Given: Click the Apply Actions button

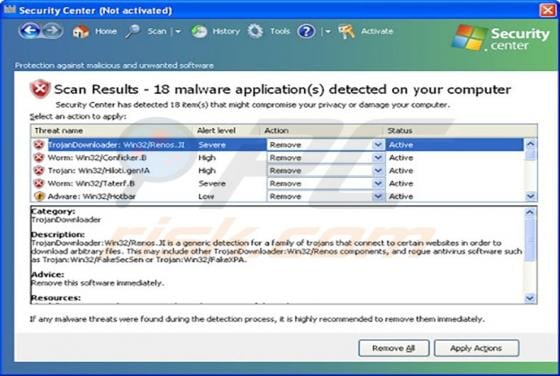Looking at the screenshot, I should (476, 348).
